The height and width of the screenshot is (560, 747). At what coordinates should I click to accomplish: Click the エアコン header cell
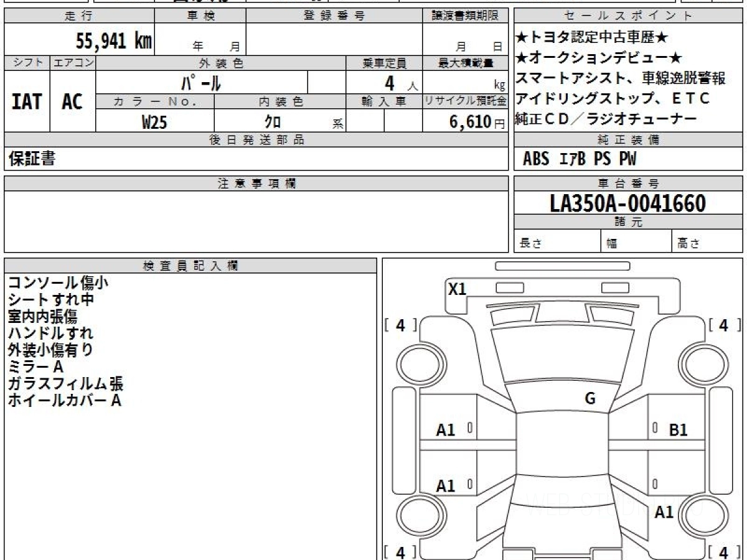coord(73,63)
